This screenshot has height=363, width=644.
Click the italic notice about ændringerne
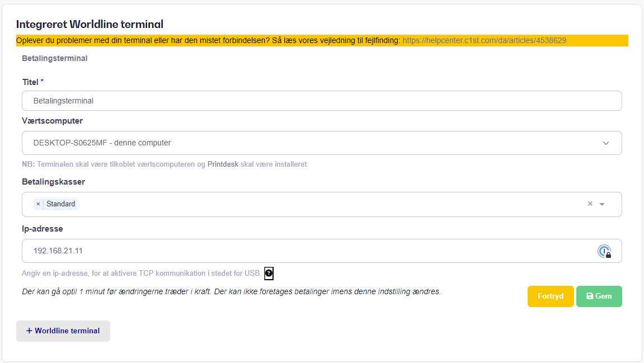coord(231,291)
